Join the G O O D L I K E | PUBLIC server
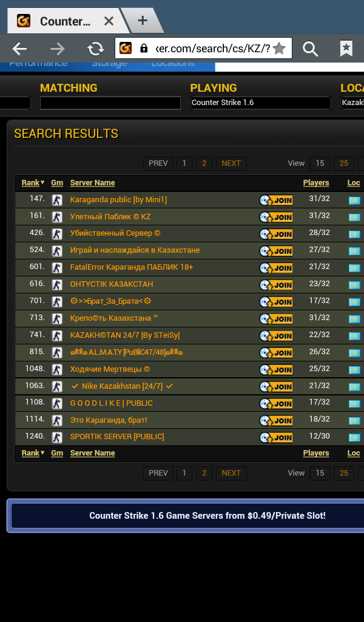Screen dimensions: 364x622 pos(275,404)
